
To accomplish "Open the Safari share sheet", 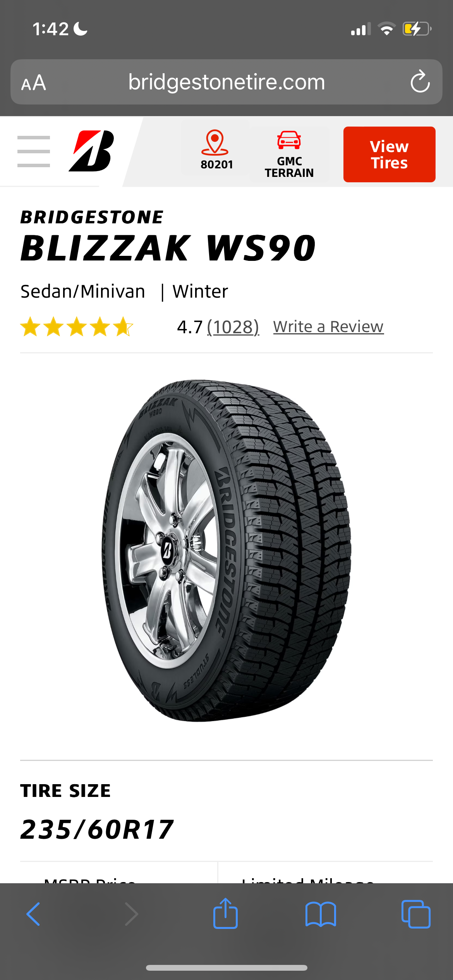I will (225, 913).
